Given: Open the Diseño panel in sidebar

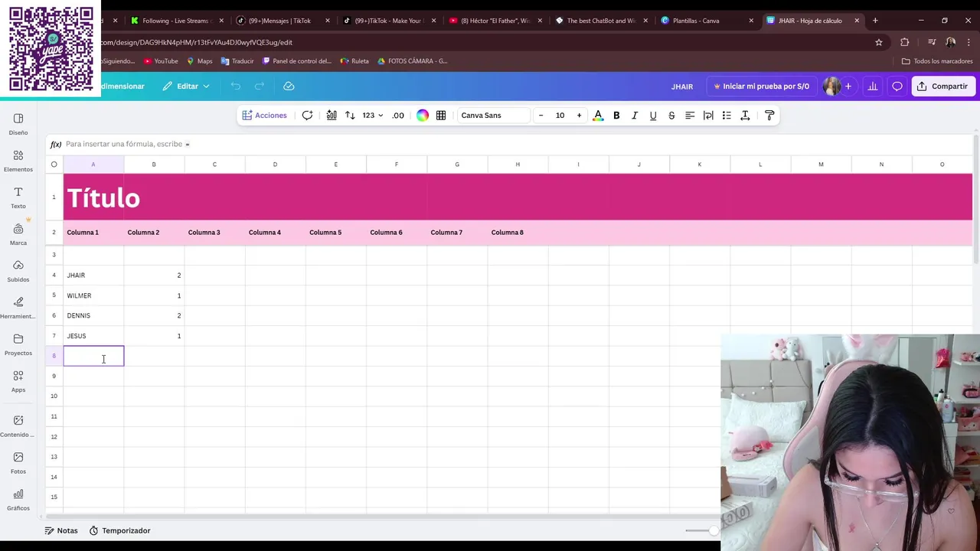Looking at the screenshot, I should point(18,124).
